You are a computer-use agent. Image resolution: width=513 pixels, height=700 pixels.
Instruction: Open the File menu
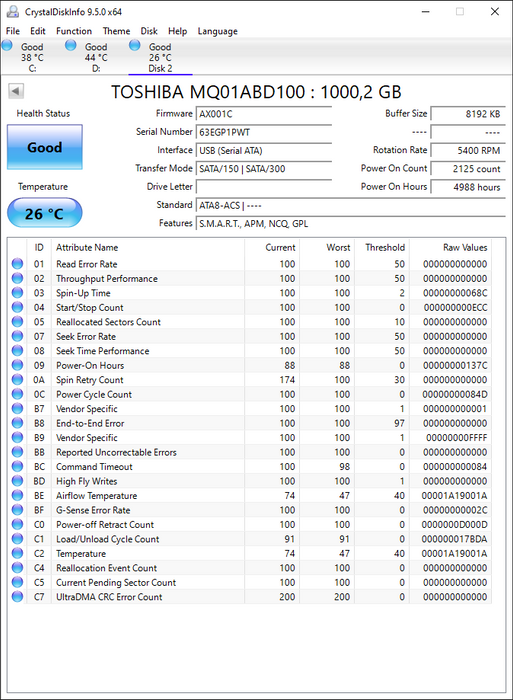tap(13, 31)
